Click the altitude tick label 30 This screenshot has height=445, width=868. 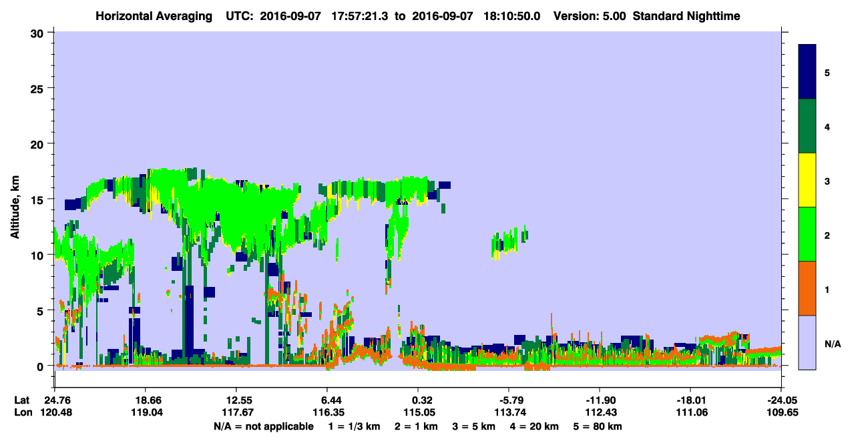tap(39, 33)
